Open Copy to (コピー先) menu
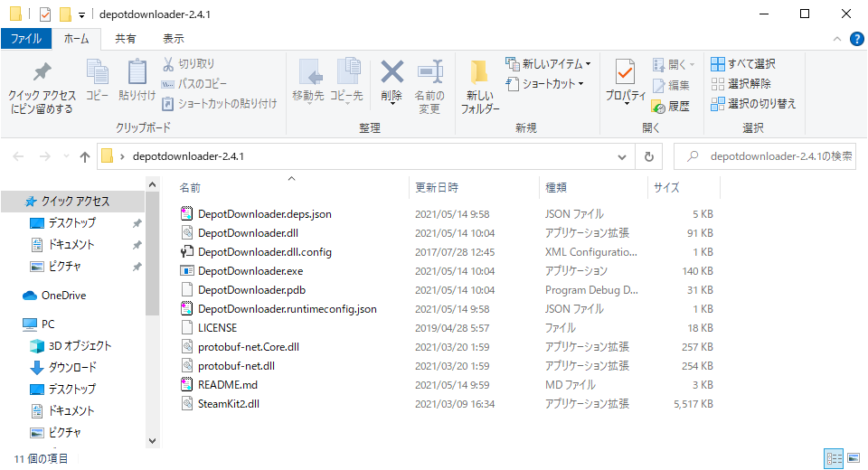 coord(346,80)
